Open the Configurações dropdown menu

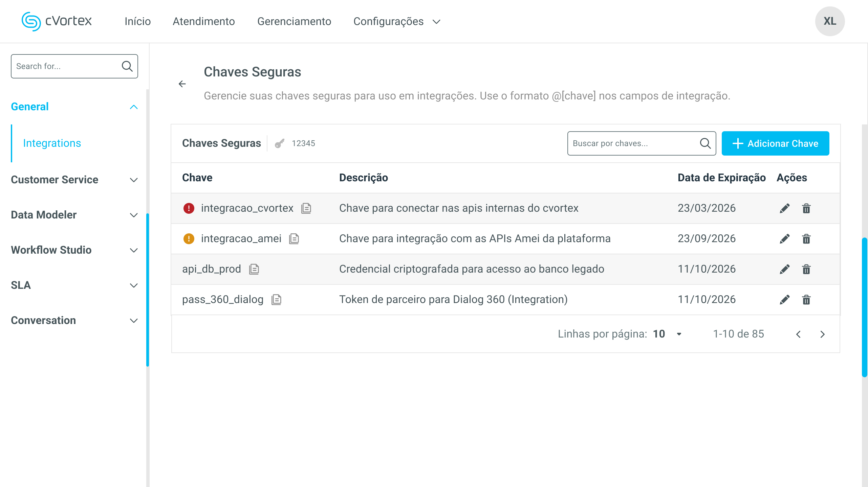[397, 21]
